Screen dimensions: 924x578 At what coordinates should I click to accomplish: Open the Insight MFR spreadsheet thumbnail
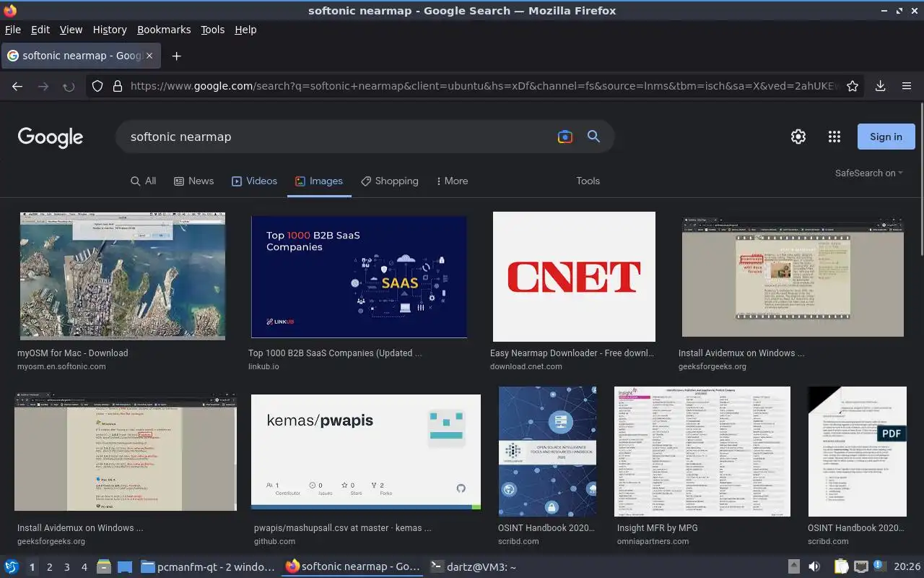(x=702, y=452)
